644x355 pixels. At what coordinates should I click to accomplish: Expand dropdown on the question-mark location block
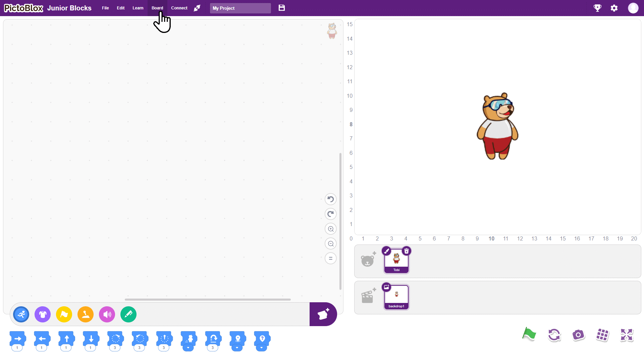point(262,348)
